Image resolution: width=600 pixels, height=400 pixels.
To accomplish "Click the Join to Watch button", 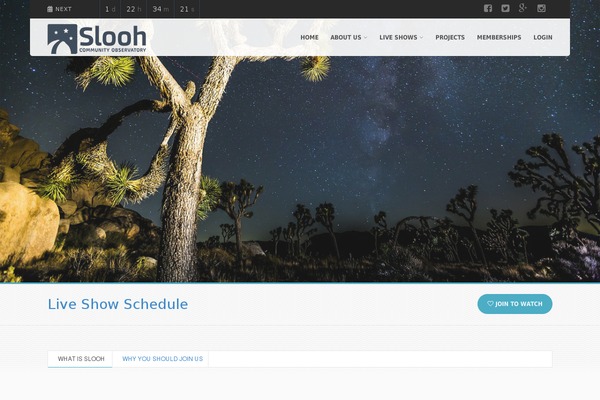I will tap(515, 304).
